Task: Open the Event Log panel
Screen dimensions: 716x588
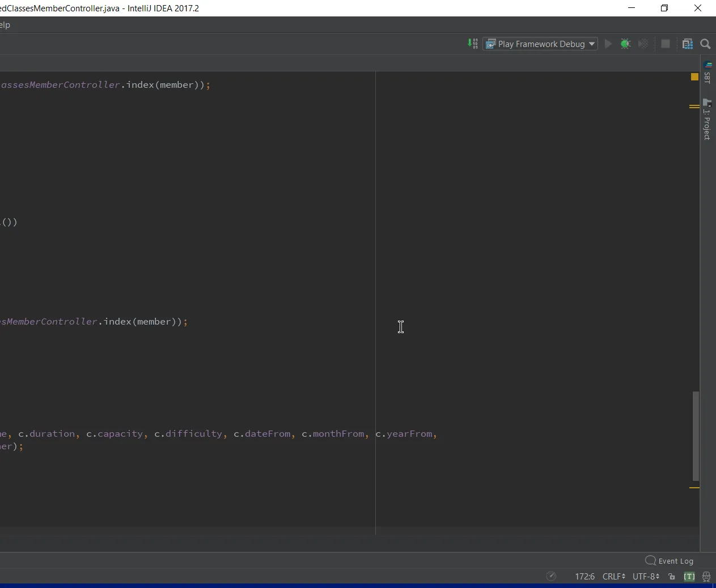Action: pyautogui.click(x=670, y=561)
